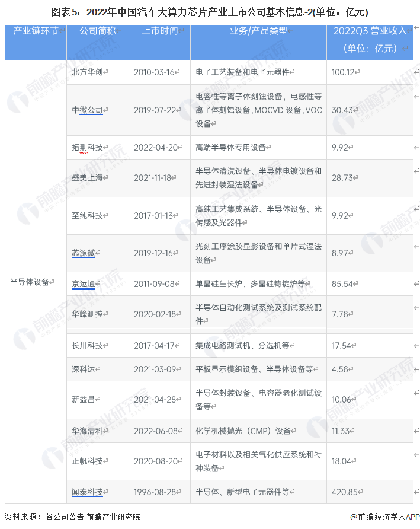The image size is (420, 529).
Task: Click company name '北方华创'
Action: (x=87, y=72)
